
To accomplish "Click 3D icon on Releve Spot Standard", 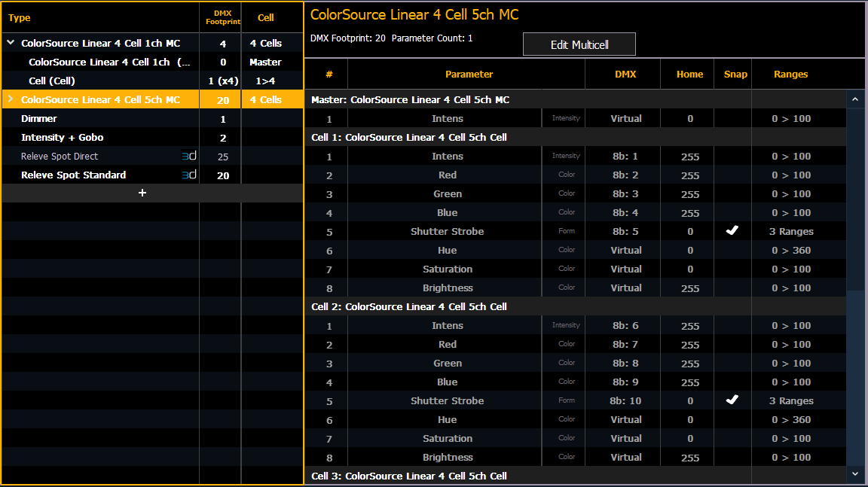I will (x=189, y=175).
